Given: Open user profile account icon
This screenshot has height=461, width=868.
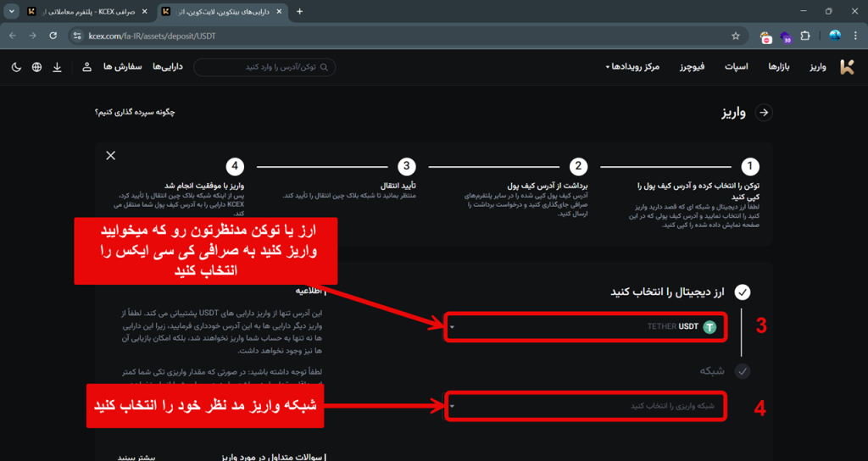Looking at the screenshot, I should (x=87, y=67).
